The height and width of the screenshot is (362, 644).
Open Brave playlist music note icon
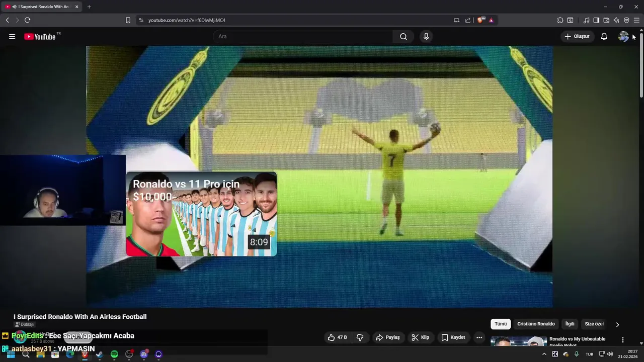(x=586, y=20)
